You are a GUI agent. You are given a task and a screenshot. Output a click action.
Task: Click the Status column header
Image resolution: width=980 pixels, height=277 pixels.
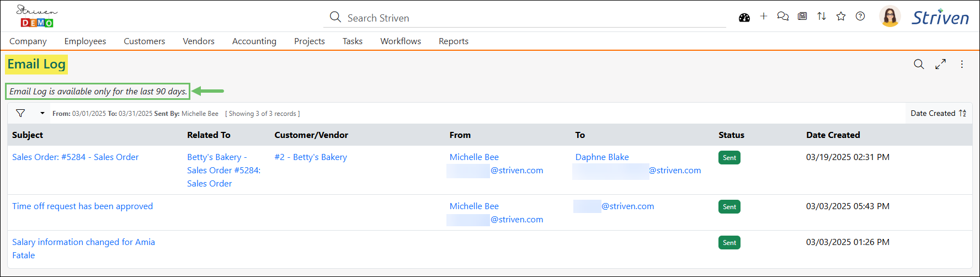731,135
